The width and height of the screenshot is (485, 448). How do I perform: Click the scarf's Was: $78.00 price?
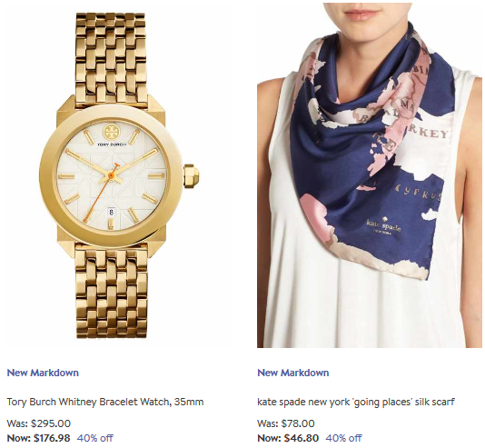[286, 423]
